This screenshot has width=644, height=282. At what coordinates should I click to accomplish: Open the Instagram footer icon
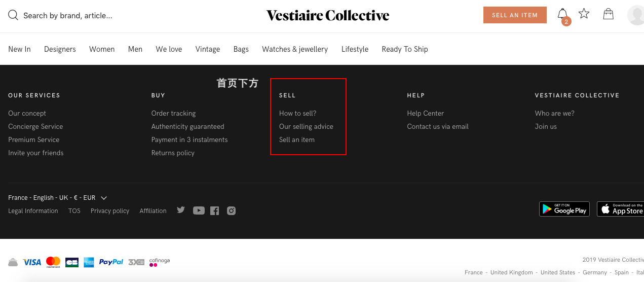point(231,210)
